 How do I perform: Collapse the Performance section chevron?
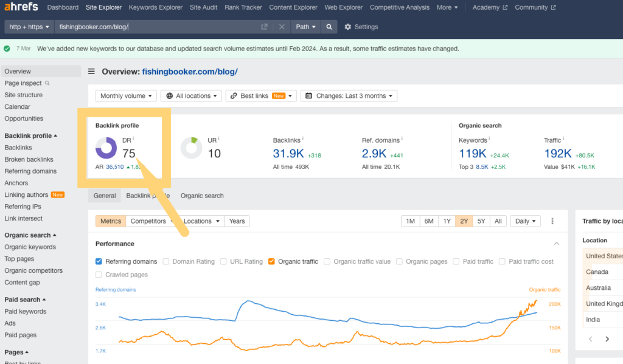tap(556, 244)
